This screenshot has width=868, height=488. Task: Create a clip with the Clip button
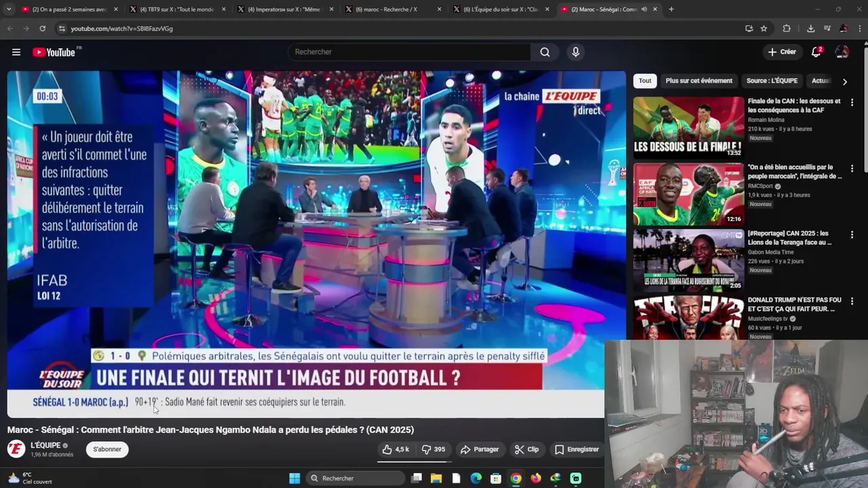click(527, 449)
